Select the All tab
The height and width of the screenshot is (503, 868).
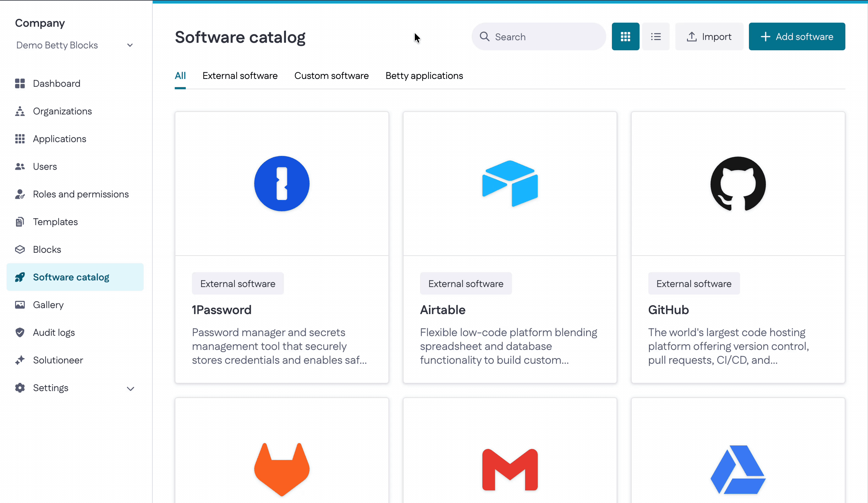coord(180,75)
